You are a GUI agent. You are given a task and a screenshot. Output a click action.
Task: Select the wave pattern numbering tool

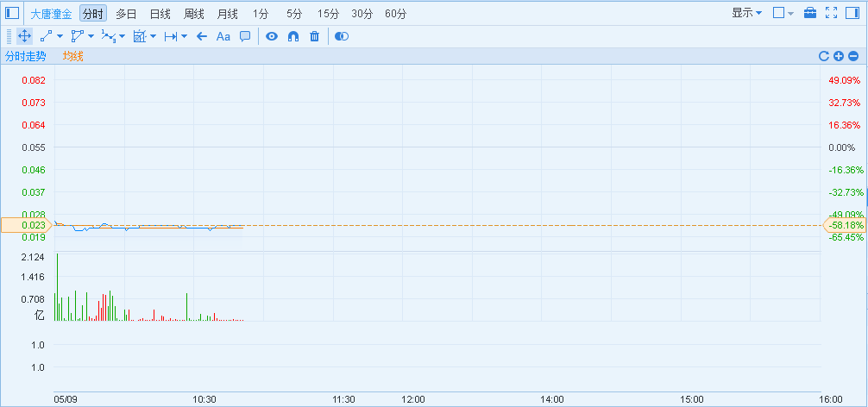click(109, 36)
